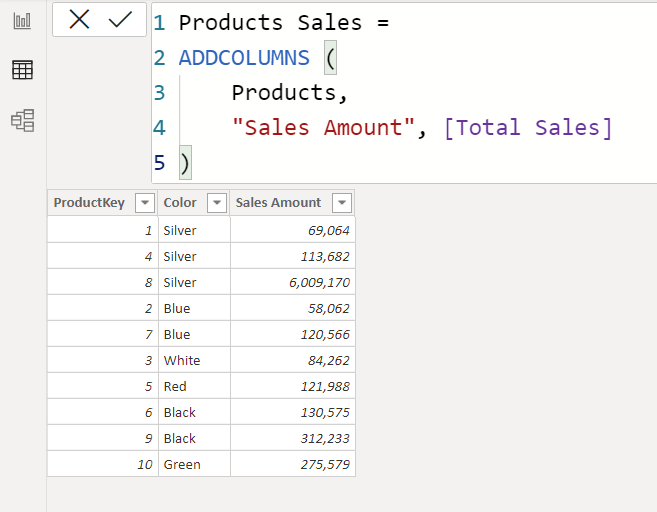The image size is (657, 512).
Task: Commit formula with the checkmark icon
Action: click(x=120, y=20)
